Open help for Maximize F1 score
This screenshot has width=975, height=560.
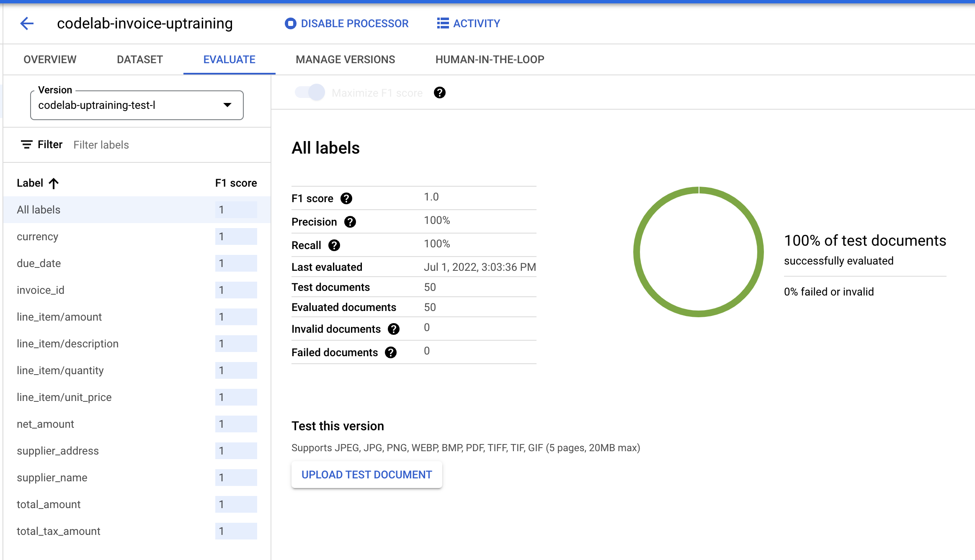pyautogui.click(x=439, y=92)
